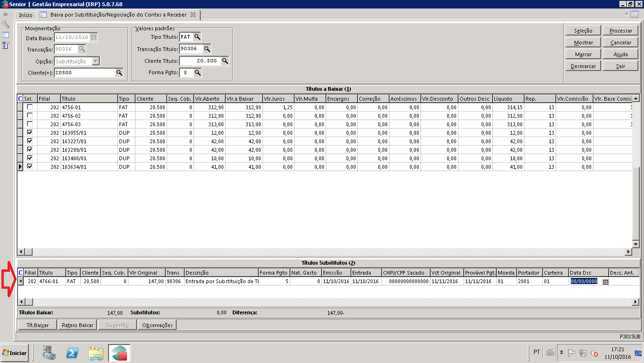Expand the left sidebar with double chevron
The height and width of the screenshot is (363, 644).
6,15
